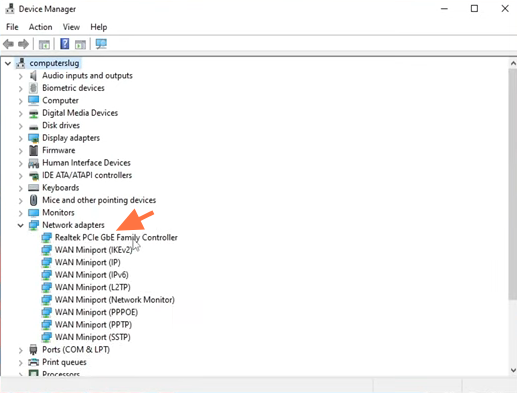Expand Ports (COM & LPT) chevron
Viewport: 517px width, 393px height.
(21, 350)
